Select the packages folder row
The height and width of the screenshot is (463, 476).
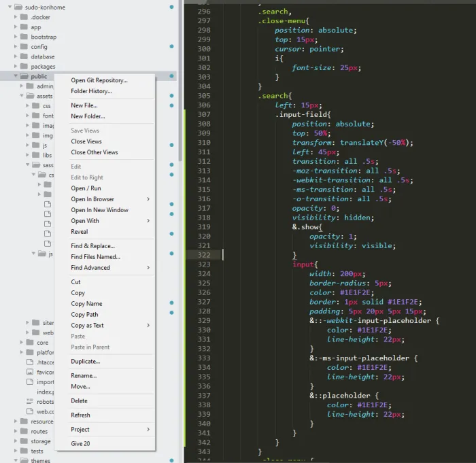88,66
